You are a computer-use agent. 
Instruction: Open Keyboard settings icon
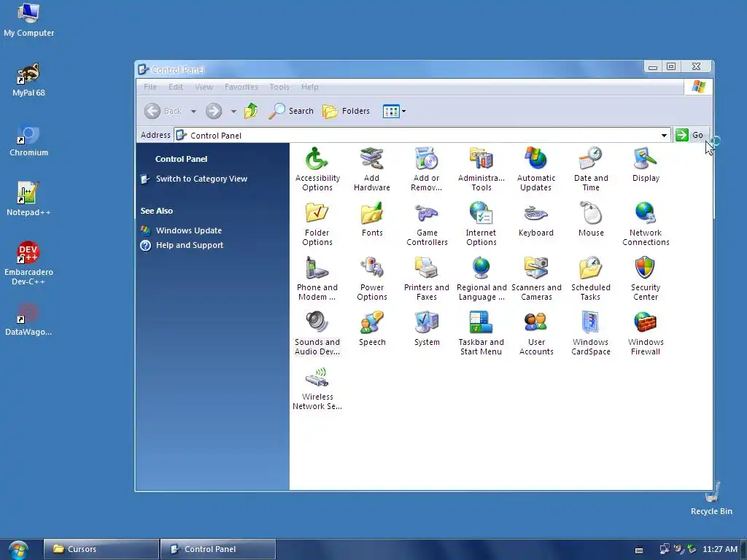pos(536,219)
